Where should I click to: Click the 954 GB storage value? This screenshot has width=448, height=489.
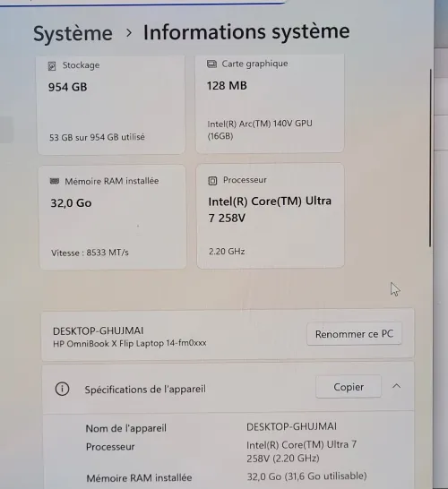point(68,87)
